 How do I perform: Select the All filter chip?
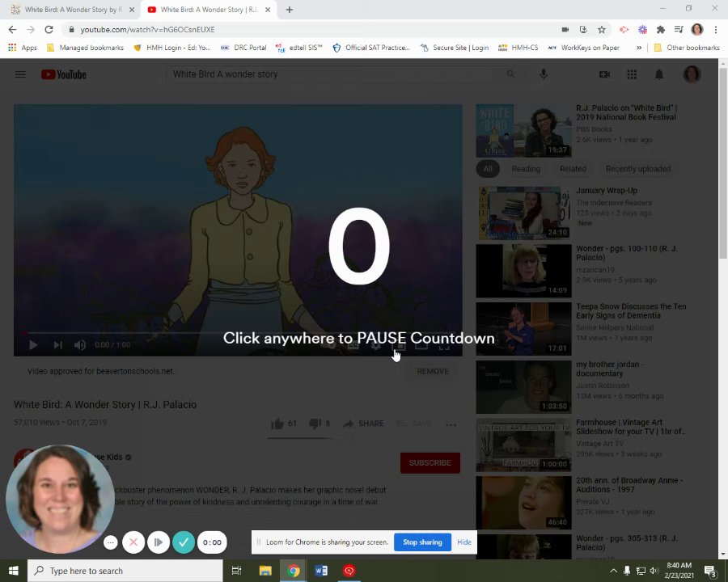[488, 168]
